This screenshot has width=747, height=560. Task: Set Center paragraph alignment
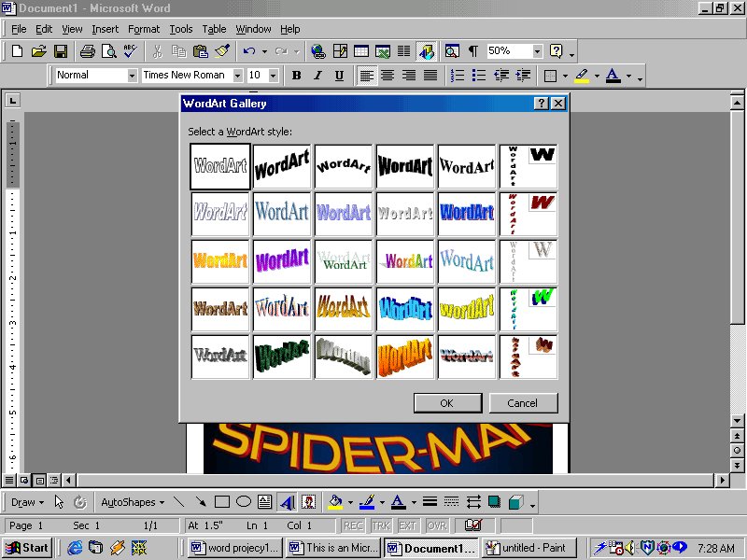pyautogui.click(x=388, y=76)
